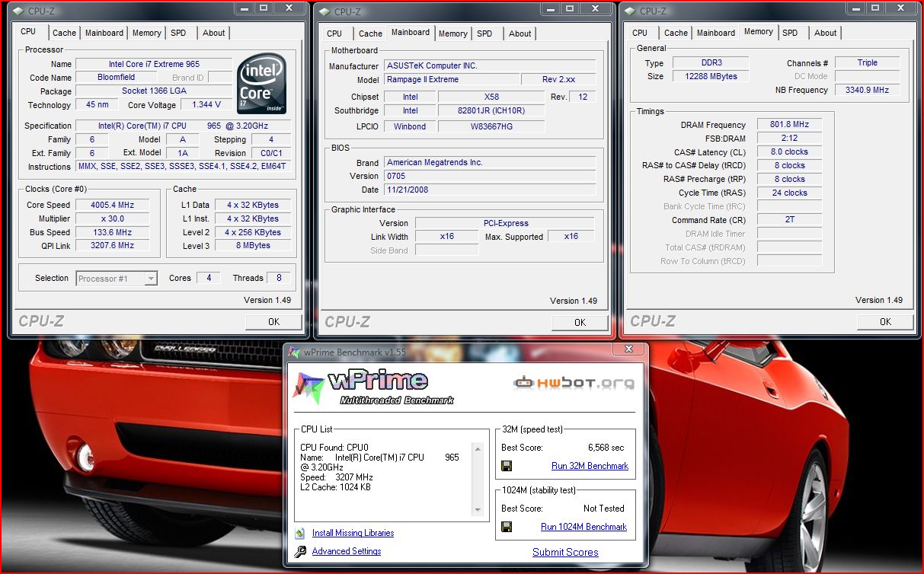Switch to CPU tab in Memory window
924x574 pixels.
tap(640, 33)
